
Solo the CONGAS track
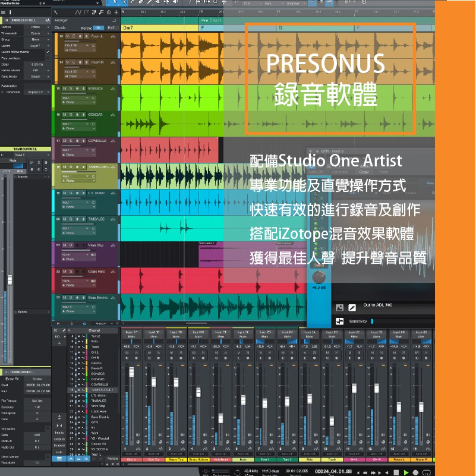70,115
